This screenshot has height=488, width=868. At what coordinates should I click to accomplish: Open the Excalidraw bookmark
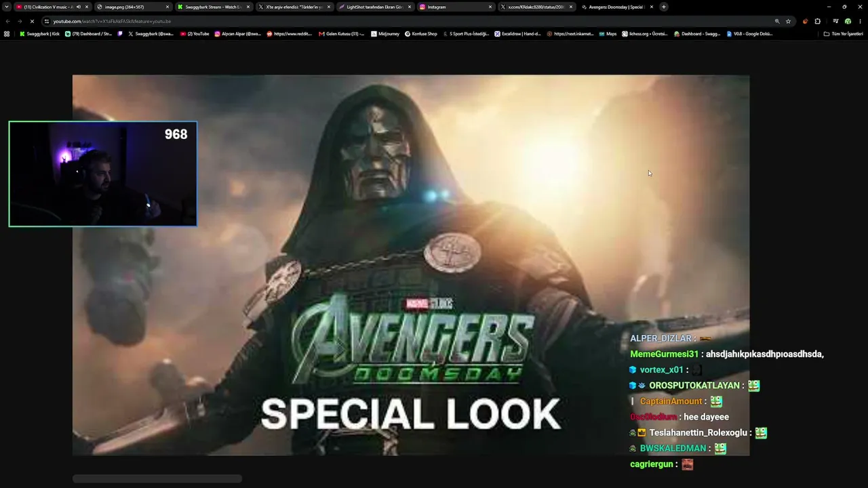pyautogui.click(x=517, y=33)
